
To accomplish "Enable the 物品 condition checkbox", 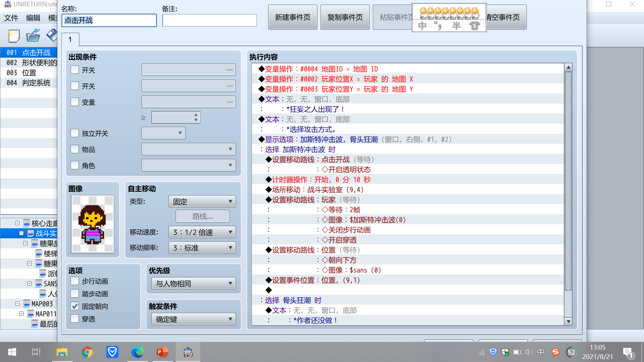I will coord(75,149).
